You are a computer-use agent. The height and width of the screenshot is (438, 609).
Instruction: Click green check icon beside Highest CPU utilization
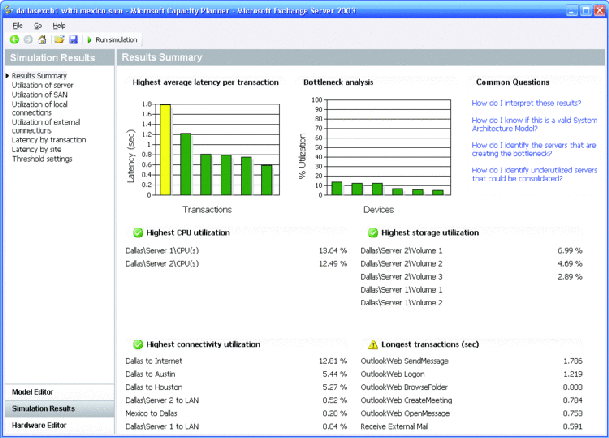click(138, 233)
